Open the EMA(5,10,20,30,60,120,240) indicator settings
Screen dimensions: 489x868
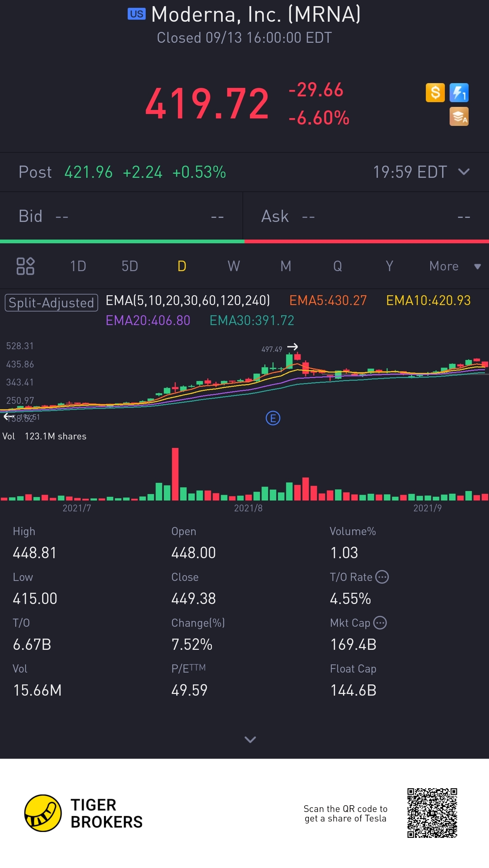point(188,300)
